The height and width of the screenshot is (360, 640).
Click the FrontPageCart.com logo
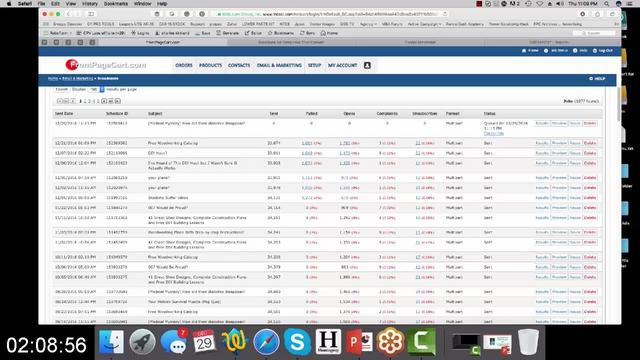pos(106,65)
